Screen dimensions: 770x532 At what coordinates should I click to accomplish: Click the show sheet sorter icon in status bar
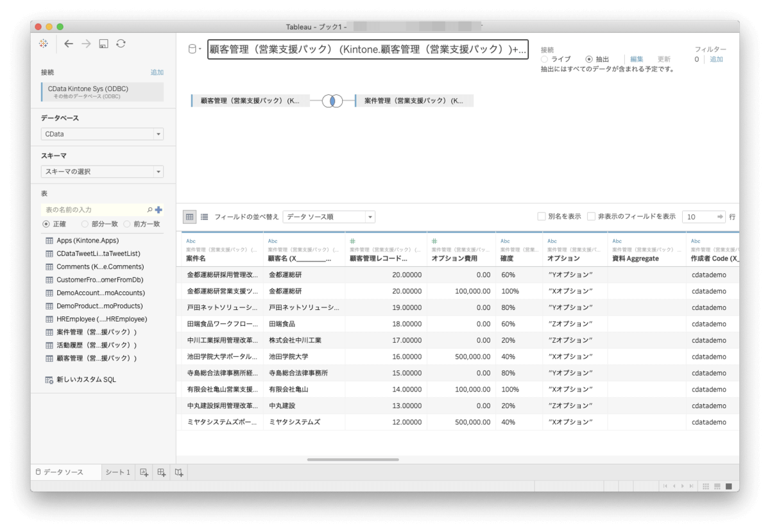(705, 486)
